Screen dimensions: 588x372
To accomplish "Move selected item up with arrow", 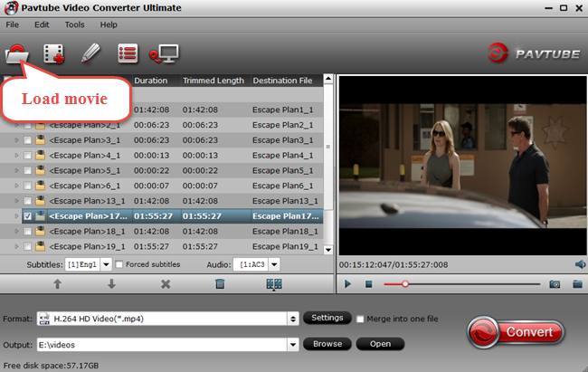I will pos(57,284).
